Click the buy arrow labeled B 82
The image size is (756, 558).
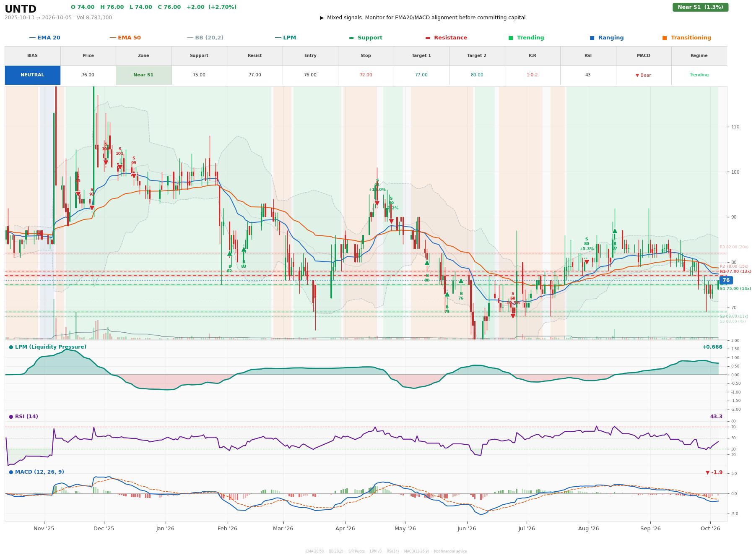coord(229,253)
